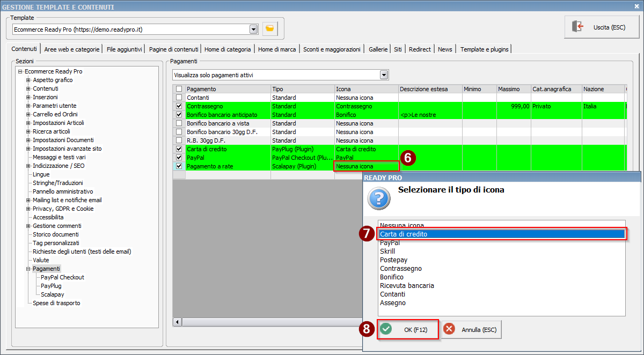Toggle the Pagamento a rate checkbox
The image size is (644, 355).
[x=179, y=166]
